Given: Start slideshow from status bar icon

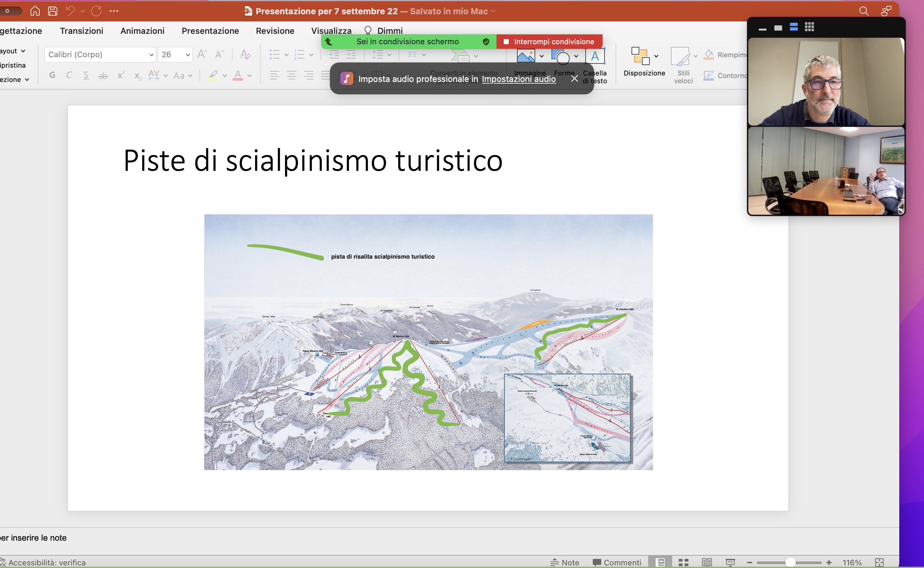Looking at the screenshot, I should click(x=730, y=562).
